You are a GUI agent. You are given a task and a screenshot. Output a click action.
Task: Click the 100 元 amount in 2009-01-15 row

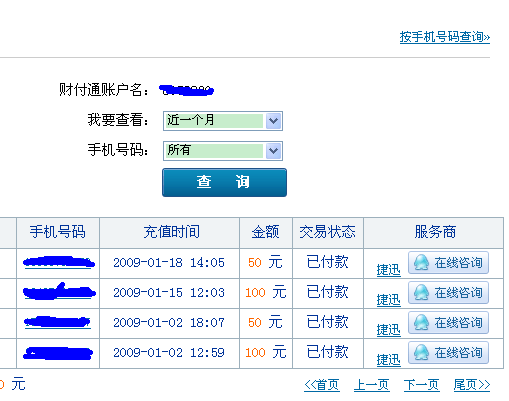coord(265,292)
